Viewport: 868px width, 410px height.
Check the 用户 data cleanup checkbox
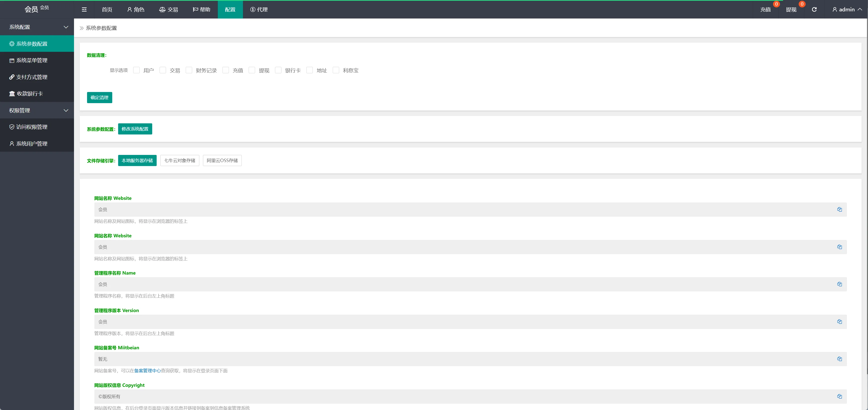136,70
